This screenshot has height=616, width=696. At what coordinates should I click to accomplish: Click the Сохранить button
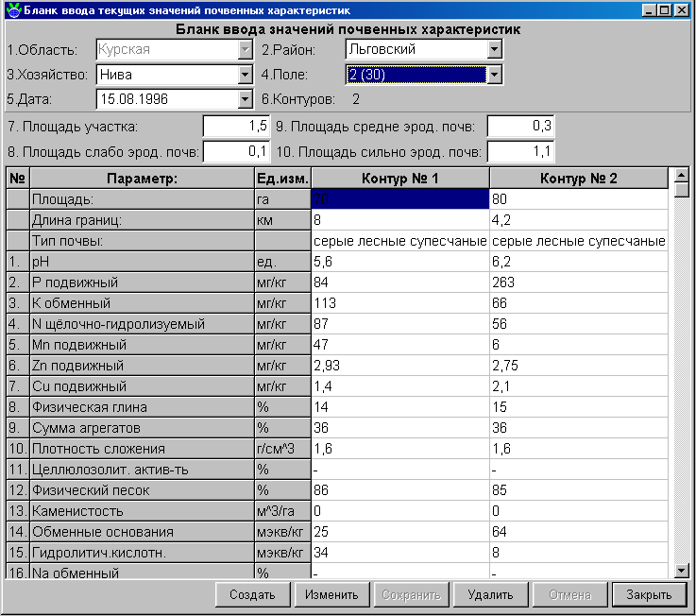[x=411, y=594]
